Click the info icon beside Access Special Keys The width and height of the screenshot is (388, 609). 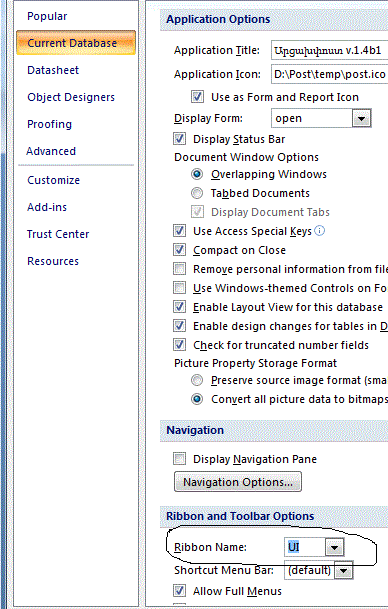pos(319,231)
